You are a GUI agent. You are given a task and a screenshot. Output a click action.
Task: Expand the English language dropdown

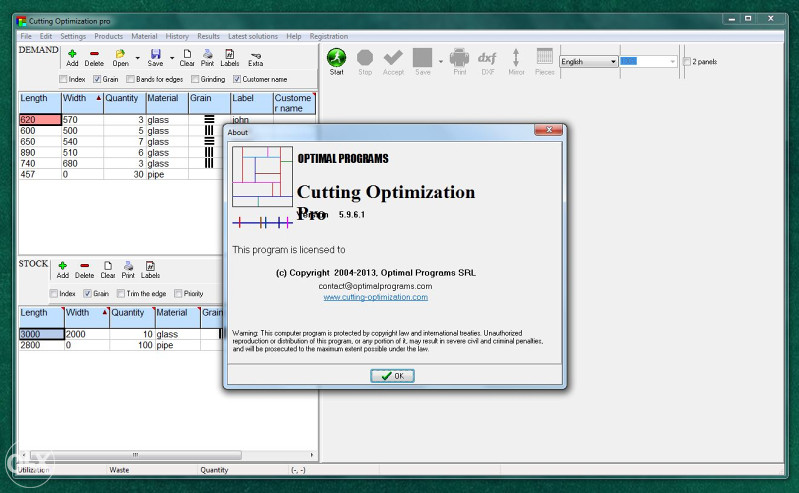click(614, 62)
